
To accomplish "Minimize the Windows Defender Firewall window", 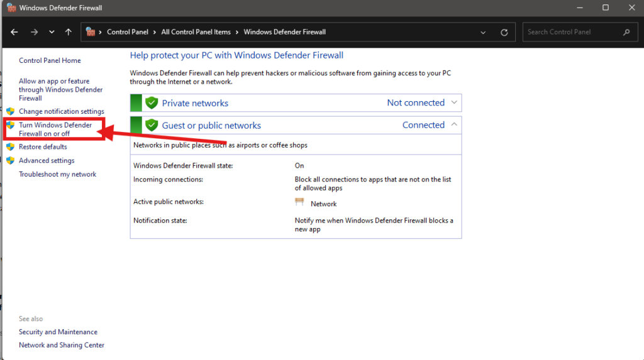I will (x=580, y=8).
